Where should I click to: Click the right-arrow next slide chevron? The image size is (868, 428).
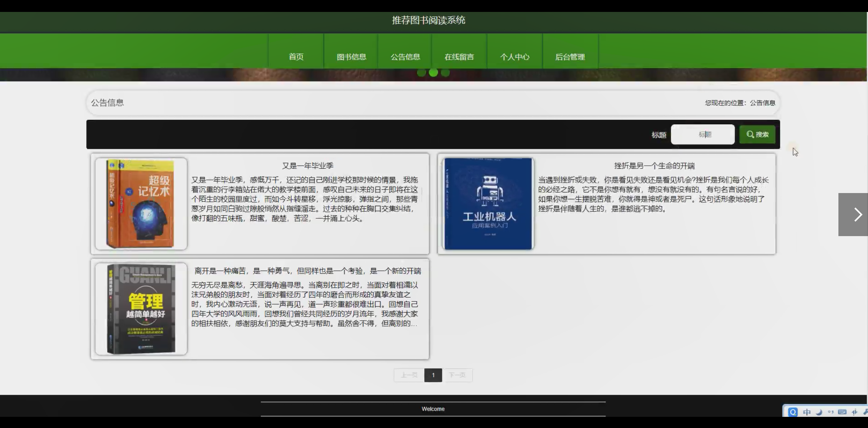coord(853,215)
